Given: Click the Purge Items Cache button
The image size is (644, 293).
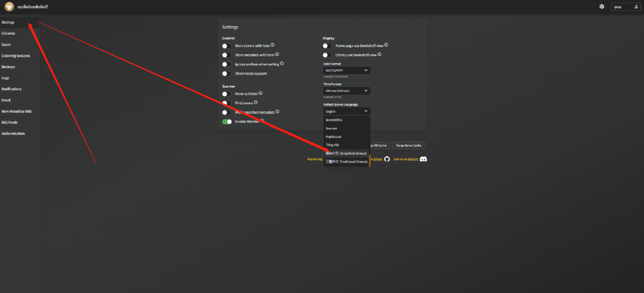Looking at the screenshot, I should 408,145.
